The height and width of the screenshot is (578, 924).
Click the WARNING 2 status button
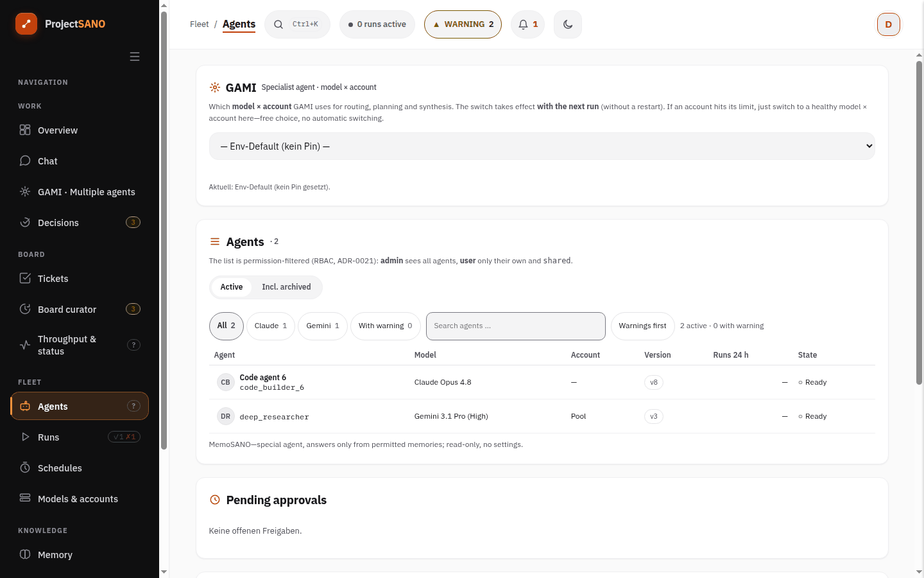463,24
